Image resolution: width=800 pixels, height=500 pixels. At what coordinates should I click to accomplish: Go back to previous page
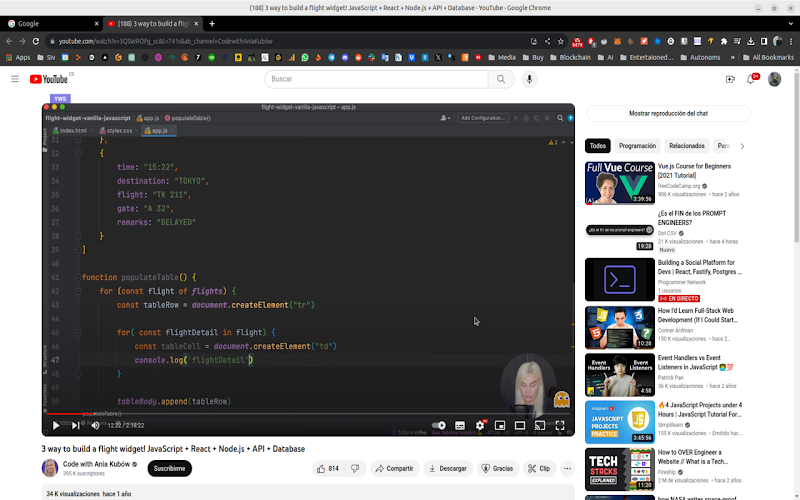pos(9,41)
